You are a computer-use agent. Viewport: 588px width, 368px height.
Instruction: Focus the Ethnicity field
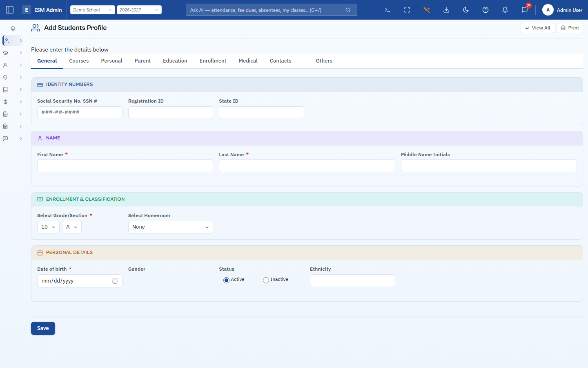(352, 280)
